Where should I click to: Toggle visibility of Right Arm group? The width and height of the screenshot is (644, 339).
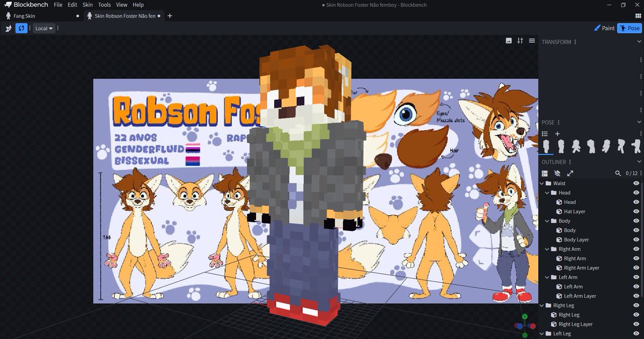[x=636, y=249]
